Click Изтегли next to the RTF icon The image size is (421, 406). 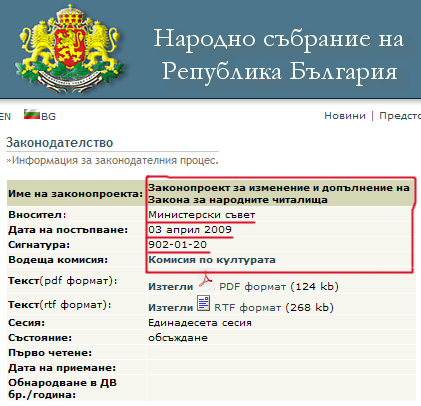pos(171,307)
